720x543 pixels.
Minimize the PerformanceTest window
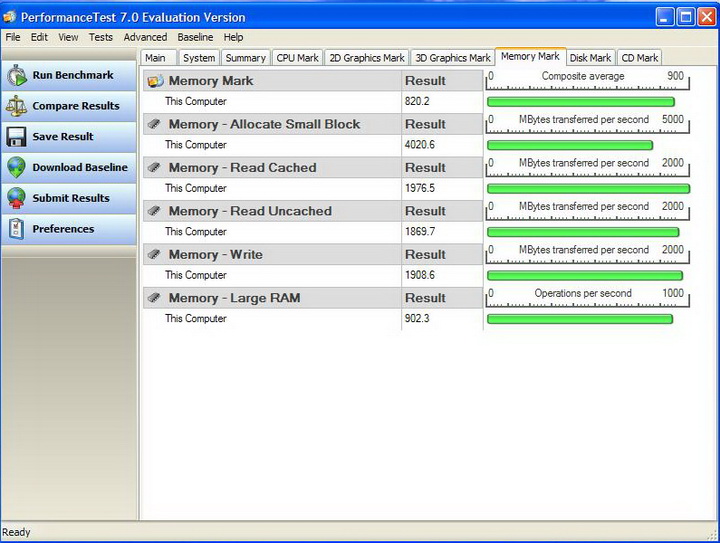(664, 17)
